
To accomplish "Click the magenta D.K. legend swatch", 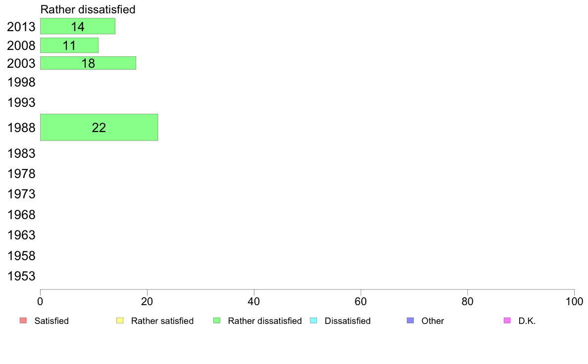I will [x=507, y=320].
